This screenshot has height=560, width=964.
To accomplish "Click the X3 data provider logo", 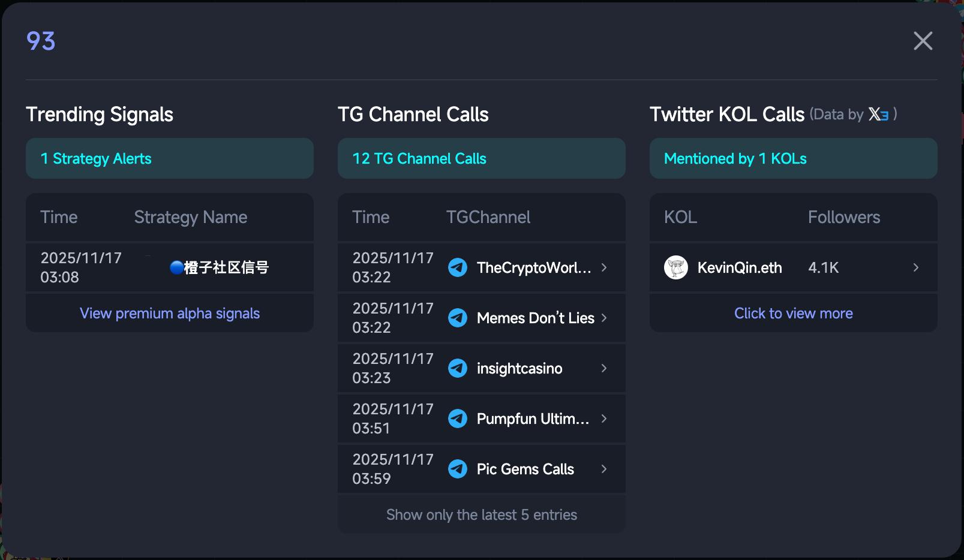I will click(x=879, y=114).
